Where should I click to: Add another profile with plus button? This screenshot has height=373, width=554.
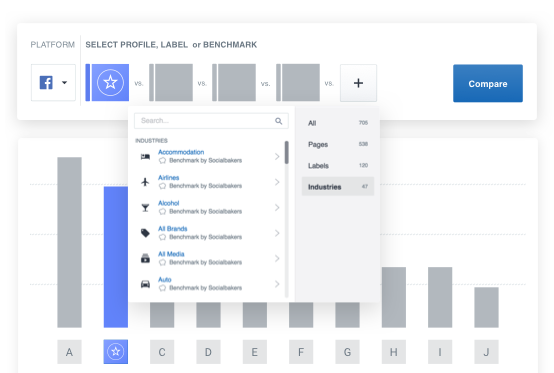358,83
